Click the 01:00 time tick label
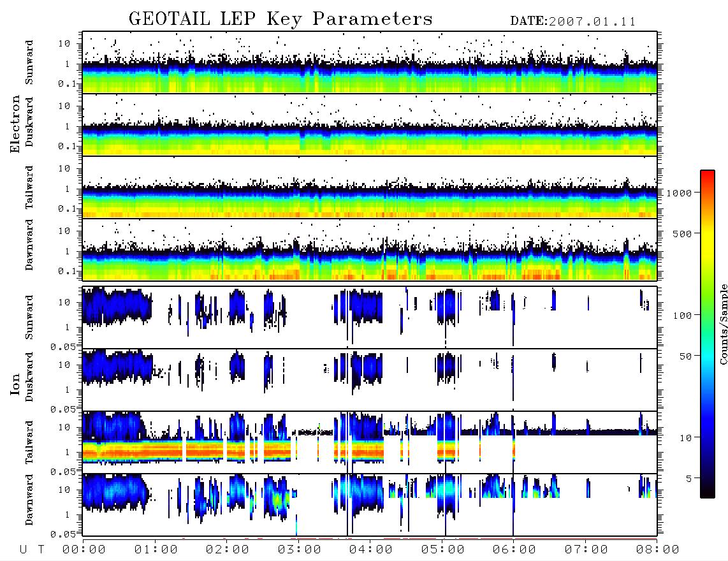 tap(156, 550)
